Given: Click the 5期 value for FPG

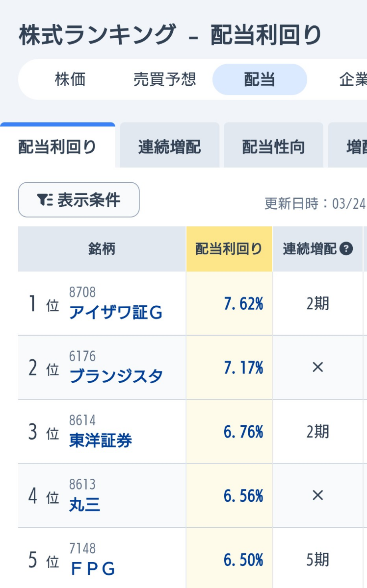Looking at the screenshot, I should point(317,560).
